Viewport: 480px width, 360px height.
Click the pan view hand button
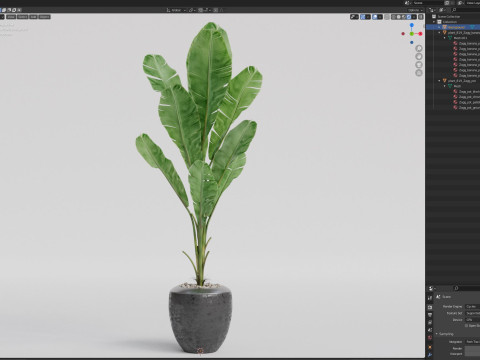tap(419, 56)
